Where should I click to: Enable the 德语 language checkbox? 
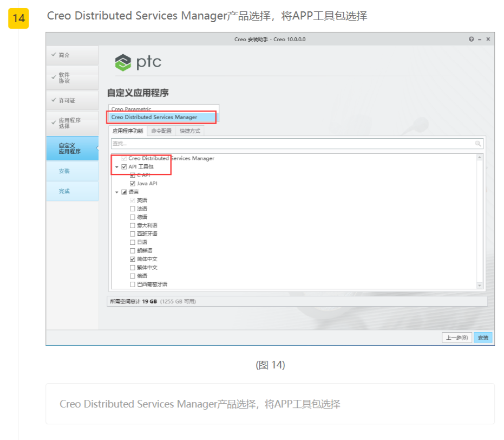click(133, 217)
